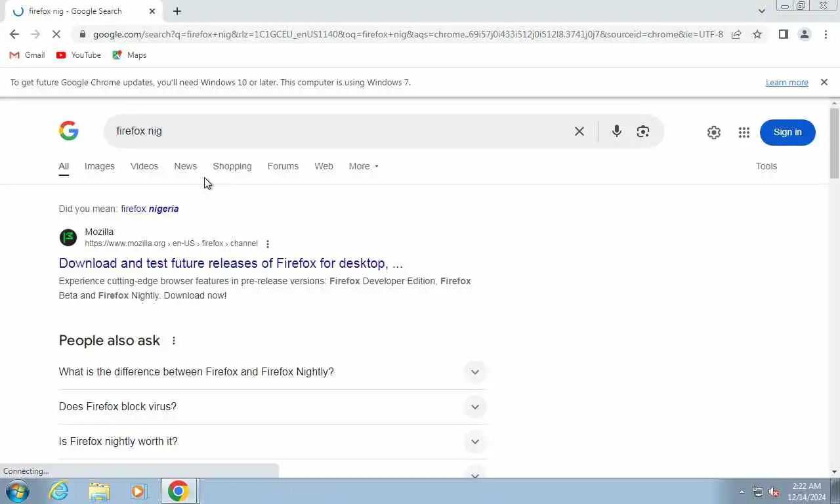Open Google quick settings gear
The width and height of the screenshot is (840, 504).
714,133
